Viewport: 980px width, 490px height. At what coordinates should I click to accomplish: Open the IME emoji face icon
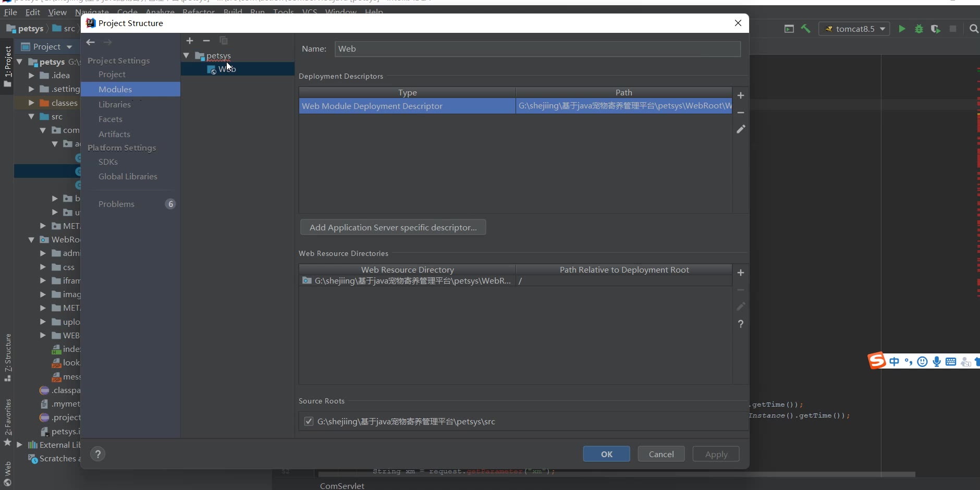[922, 362]
